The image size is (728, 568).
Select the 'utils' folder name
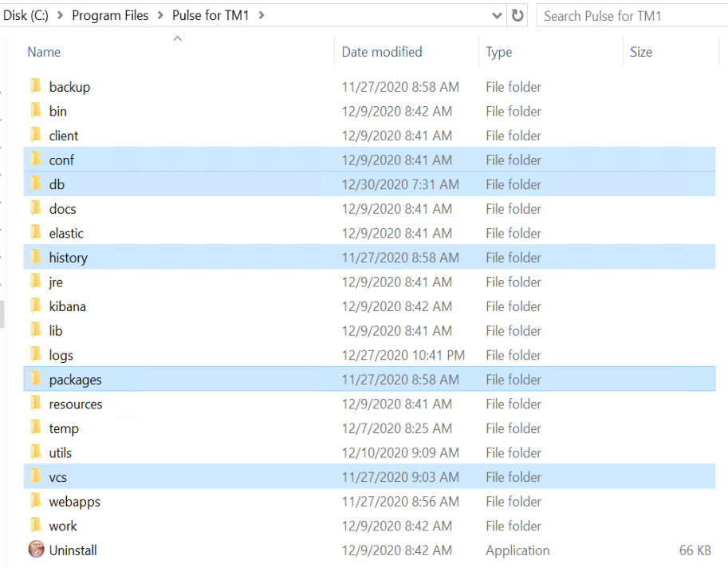(x=61, y=452)
